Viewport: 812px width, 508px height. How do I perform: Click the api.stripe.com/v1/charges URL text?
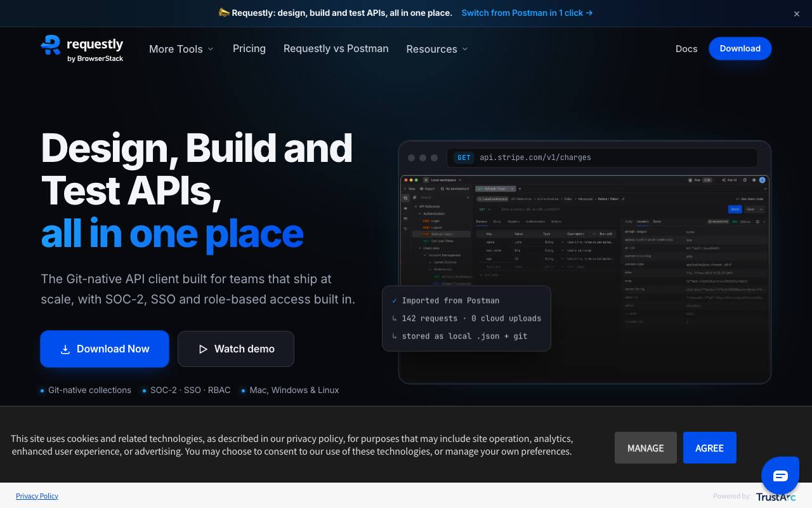click(535, 157)
